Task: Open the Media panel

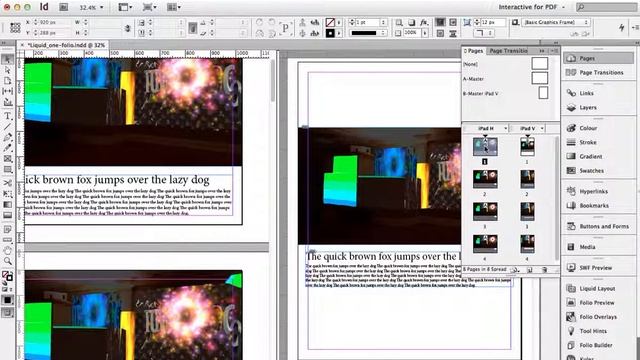Action: 598,247
